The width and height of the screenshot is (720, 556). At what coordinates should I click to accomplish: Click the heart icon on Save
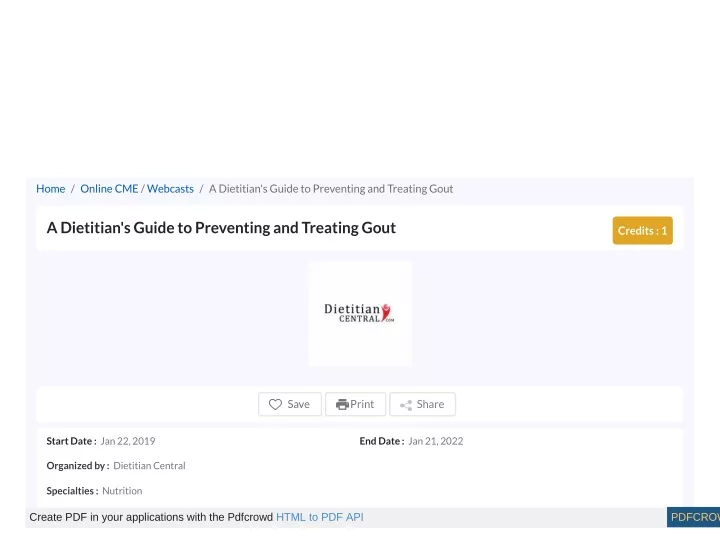pos(275,404)
